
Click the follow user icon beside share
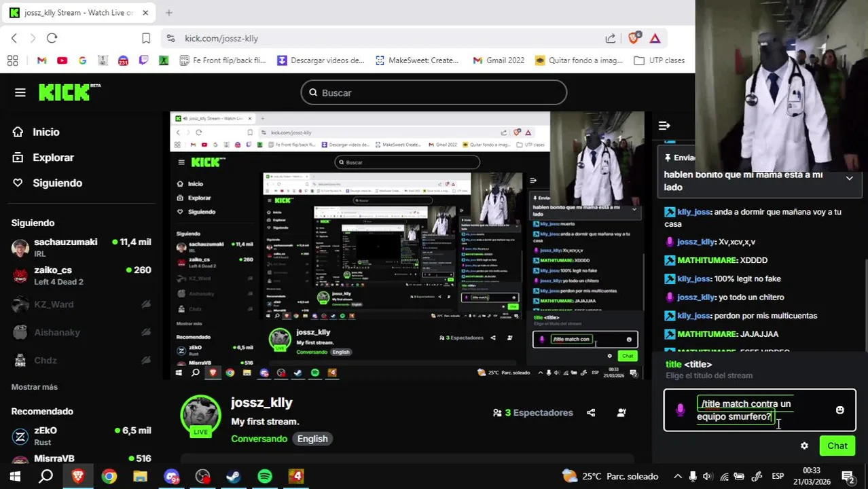(x=621, y=412)
